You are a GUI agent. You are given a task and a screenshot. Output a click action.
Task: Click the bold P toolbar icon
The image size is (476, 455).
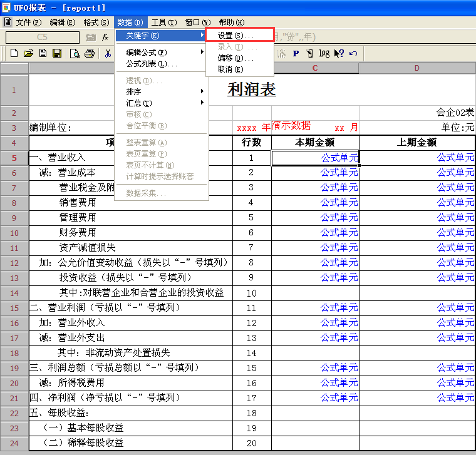point(296,54)
